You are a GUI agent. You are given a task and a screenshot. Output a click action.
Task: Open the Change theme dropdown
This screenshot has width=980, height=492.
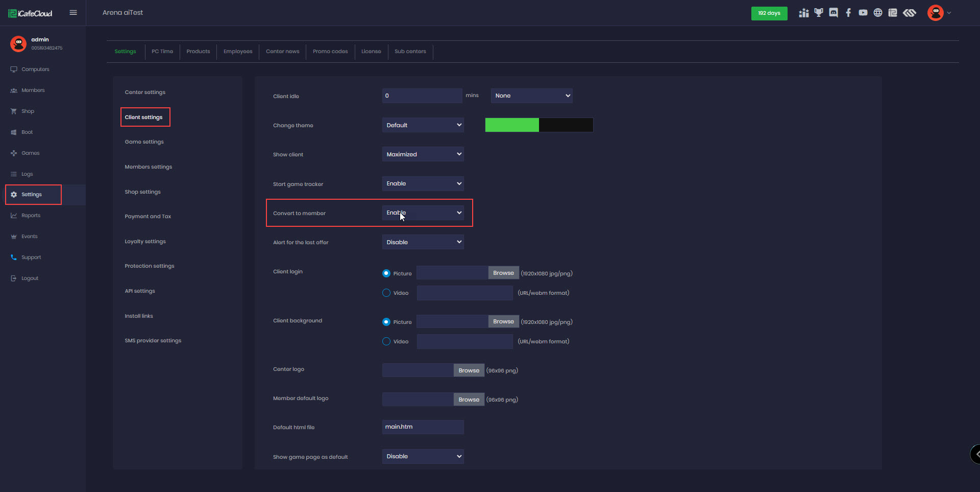tap(423, 125)
